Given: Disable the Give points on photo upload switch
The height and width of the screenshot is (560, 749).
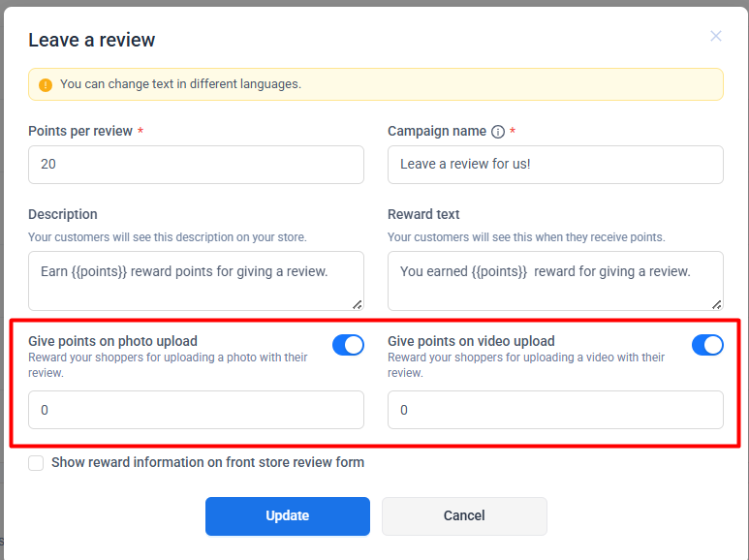Looking at the screenshot, I should [348, 345].
